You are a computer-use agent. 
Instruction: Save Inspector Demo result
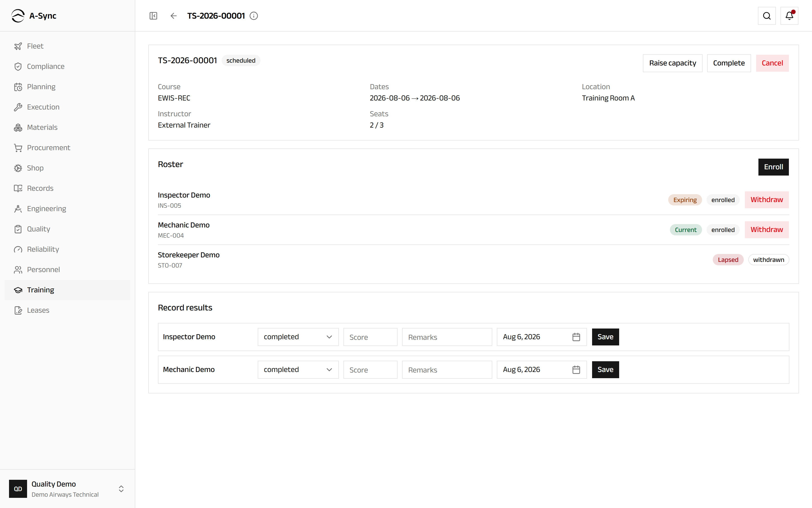coord(605,337)
